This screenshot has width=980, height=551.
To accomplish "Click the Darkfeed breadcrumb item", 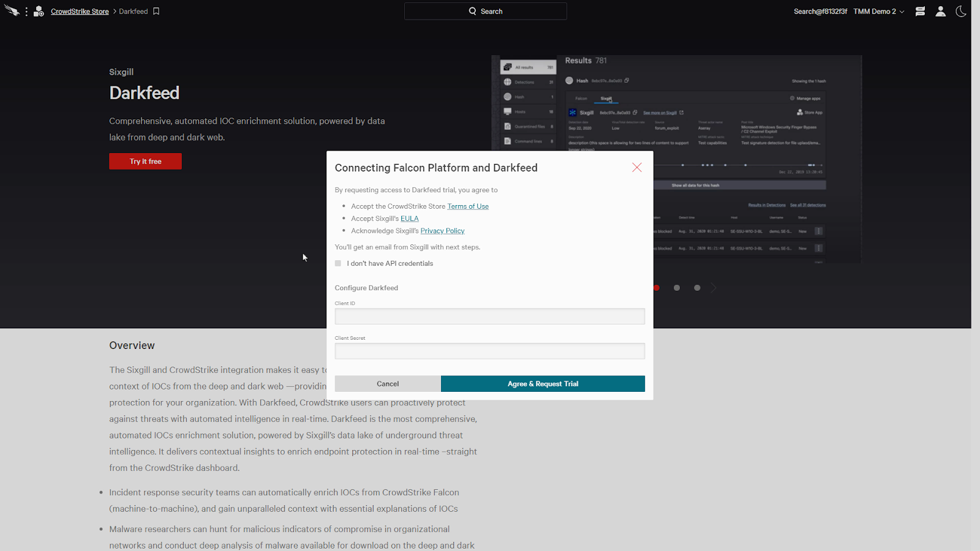I will (x=134, y=11).
